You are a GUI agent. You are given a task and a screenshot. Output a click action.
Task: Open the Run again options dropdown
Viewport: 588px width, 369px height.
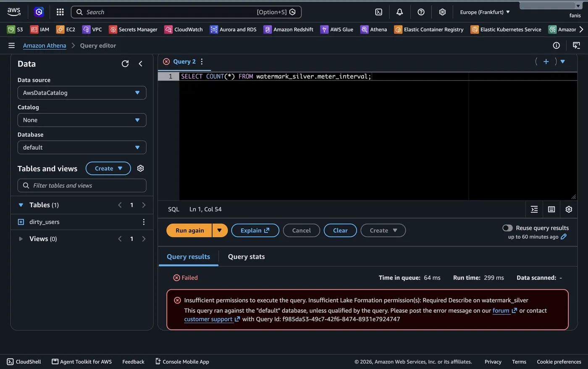click(x=220, y=230)
